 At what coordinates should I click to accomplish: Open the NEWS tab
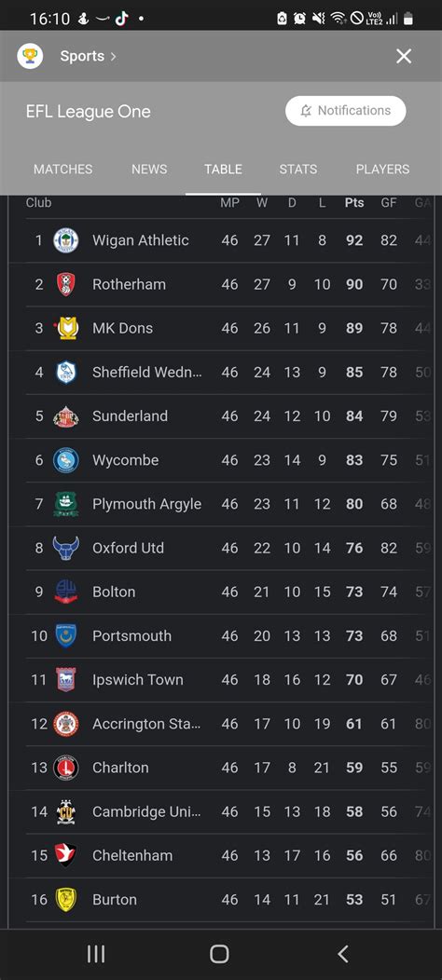pyautogui.click(x=149, y=170)
